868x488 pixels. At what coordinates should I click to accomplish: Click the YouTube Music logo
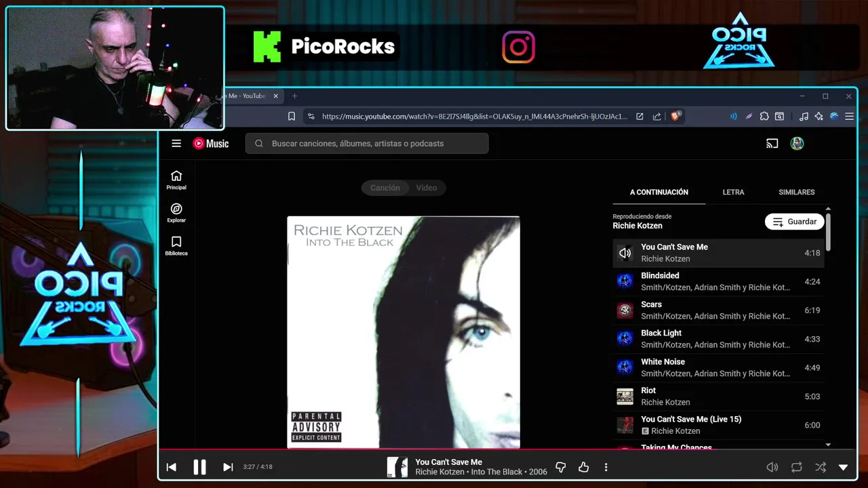pos(211,143)
